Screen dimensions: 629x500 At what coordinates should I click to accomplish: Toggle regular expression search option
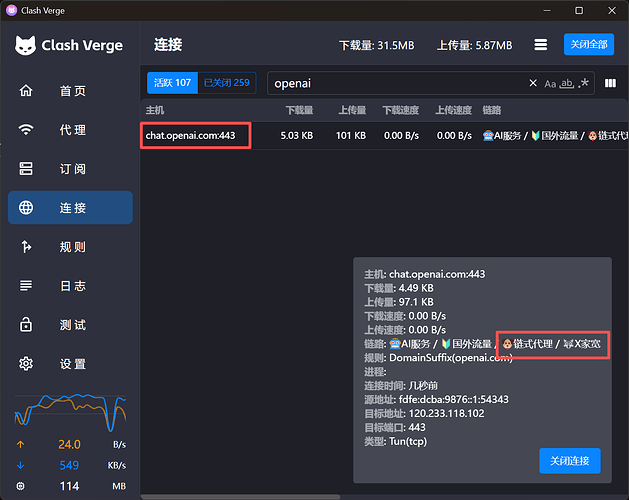pos(584,83)
